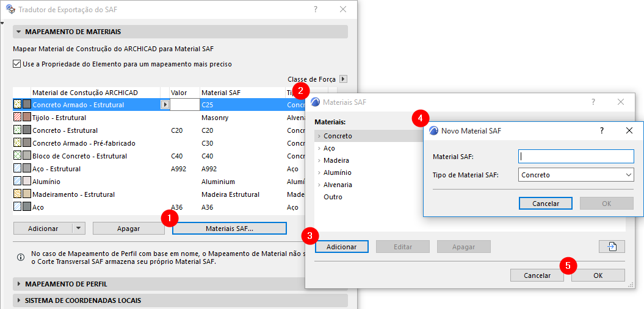Viewport: 644px width, 309px height.
Task: Click the 'Madeira Estrutural' Material SAF cell
Action: coord(230,194)
